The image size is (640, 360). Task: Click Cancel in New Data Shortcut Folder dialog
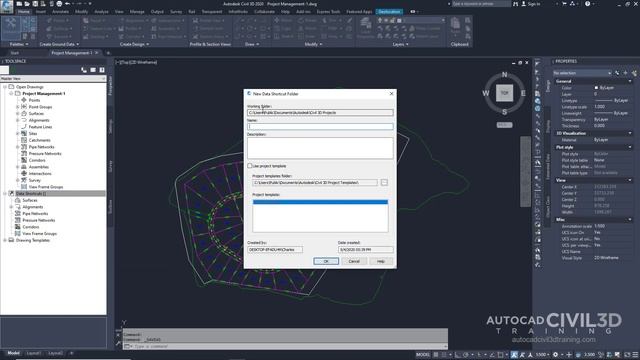[x=354, y=261]
